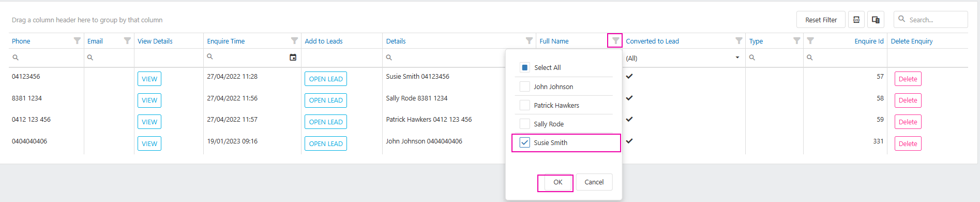Sort by the Full Name column header

point(554,41)
